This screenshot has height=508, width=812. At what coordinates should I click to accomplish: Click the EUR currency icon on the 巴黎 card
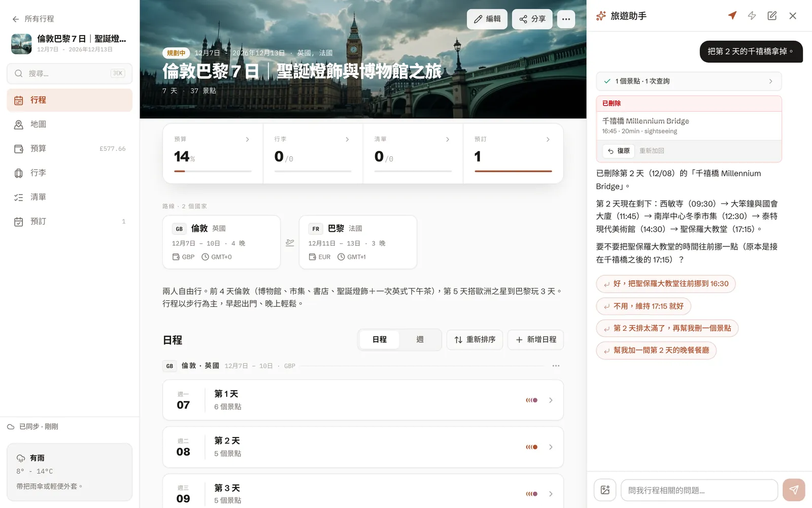coord(312,257)
